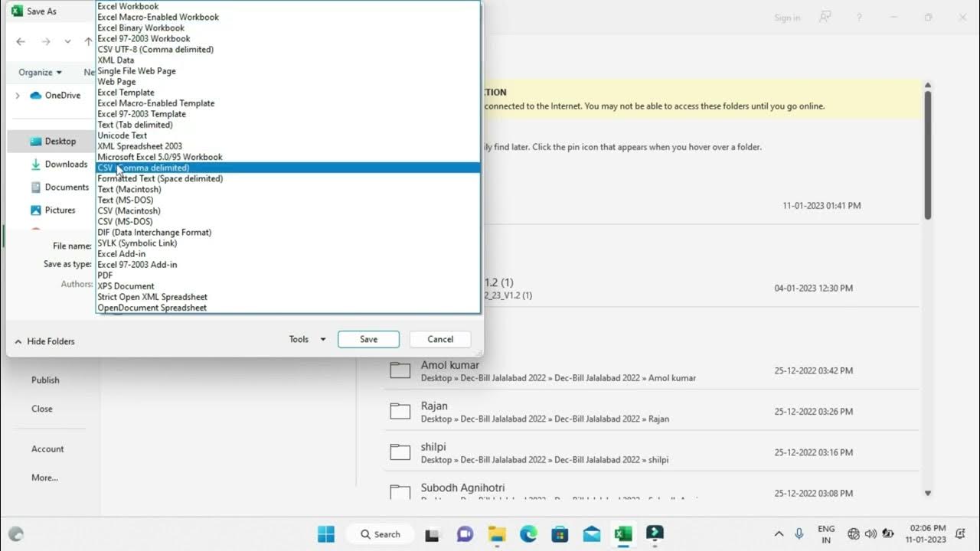Open the Subodh Agnihotri folder
Image resolution: width=980 pixels, height=551 pixels.
click(x=651, y=490)
